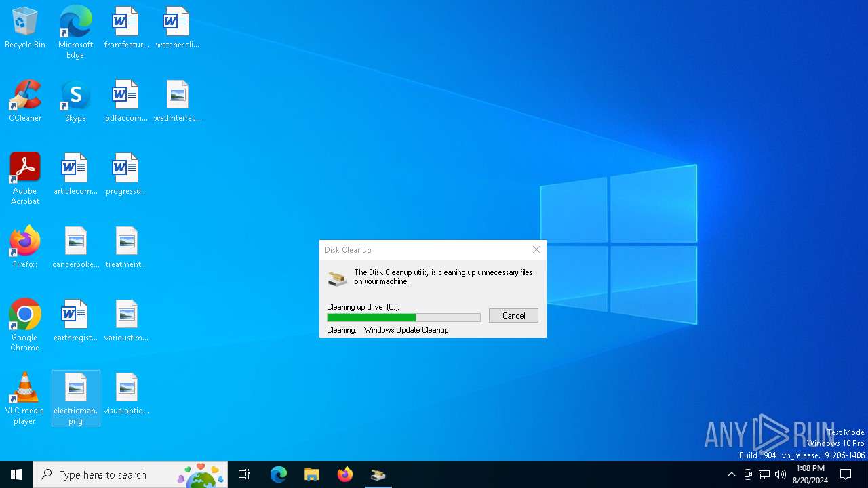Select the fromfeatur... Word document

pyautogui.click(x=126, y=28)
